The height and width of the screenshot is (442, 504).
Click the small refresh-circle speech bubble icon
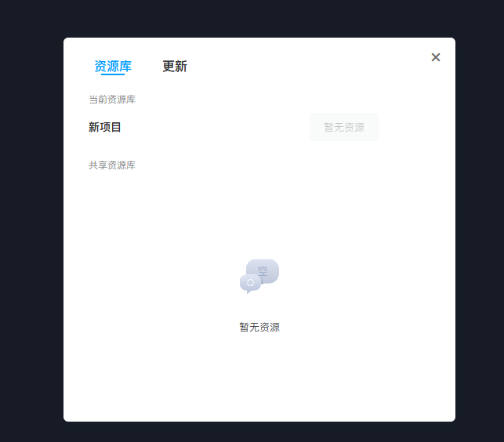[250, 284]
